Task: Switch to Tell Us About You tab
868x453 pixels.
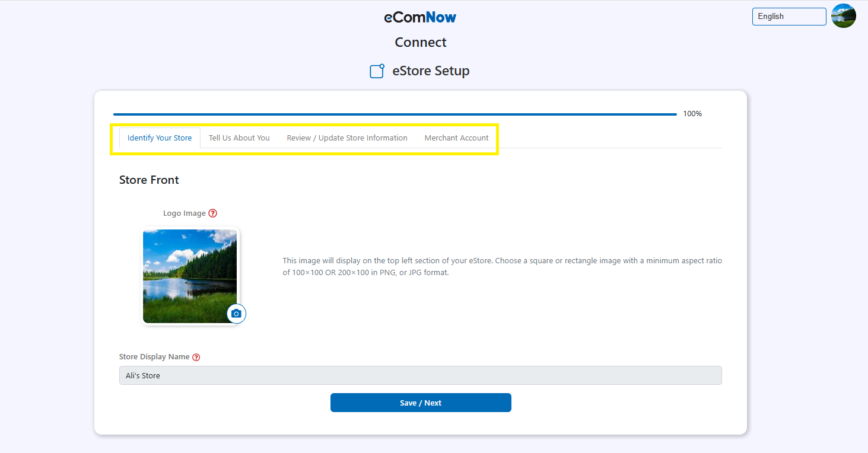Action: [x=239, y=138]
